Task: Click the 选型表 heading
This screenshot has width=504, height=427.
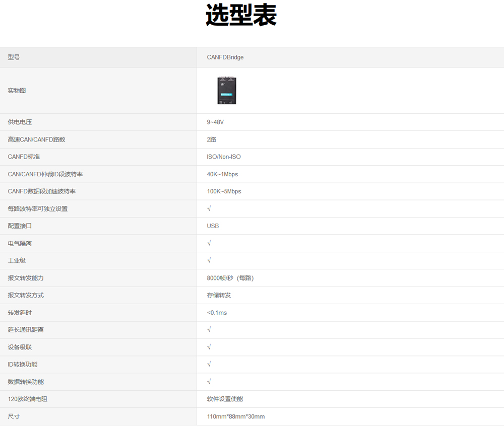Action: (x=241, y=15)
